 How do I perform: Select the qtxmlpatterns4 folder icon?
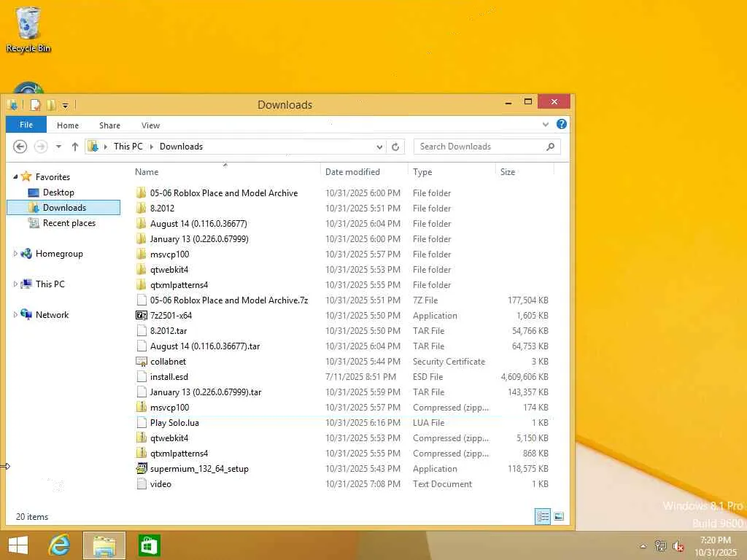pyautogui.click(x=141, y=285)
